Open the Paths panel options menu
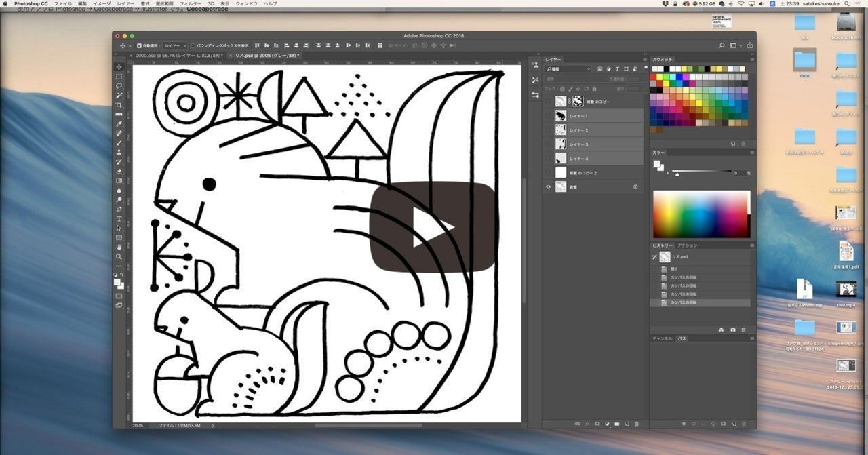The width and height of the screenshot is (868, 455). click(751, 338)
